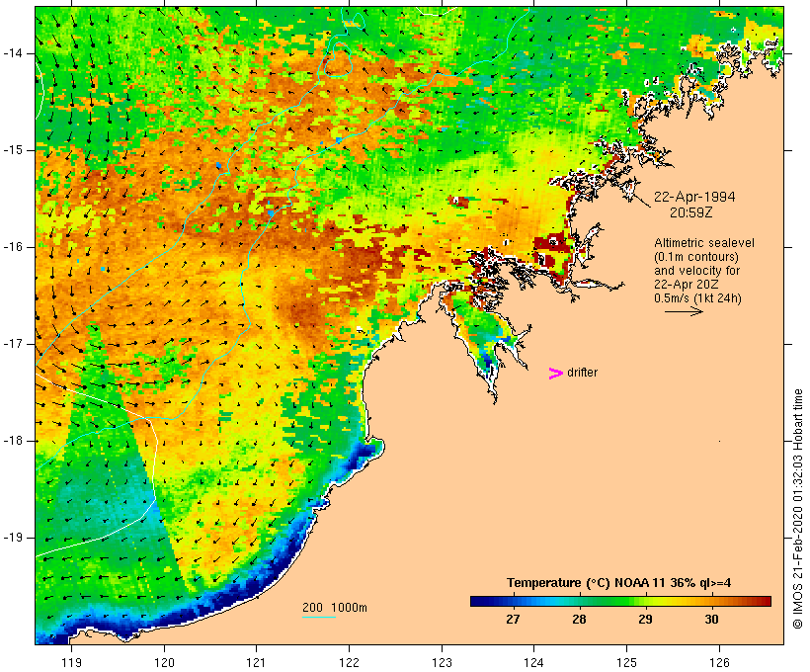Click longitude axis label 126
Image resolution: width=810 pixels, height=672 pixels.
tap(719, 662)
